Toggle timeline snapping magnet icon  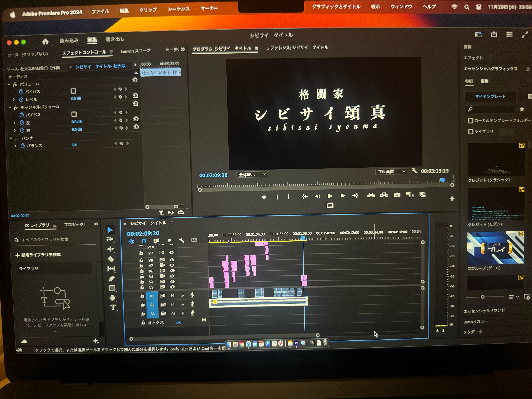pos(144,241)
